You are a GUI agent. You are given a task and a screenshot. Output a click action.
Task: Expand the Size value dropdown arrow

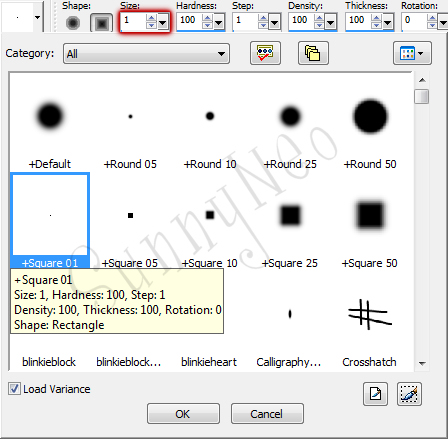click(163, 23)
